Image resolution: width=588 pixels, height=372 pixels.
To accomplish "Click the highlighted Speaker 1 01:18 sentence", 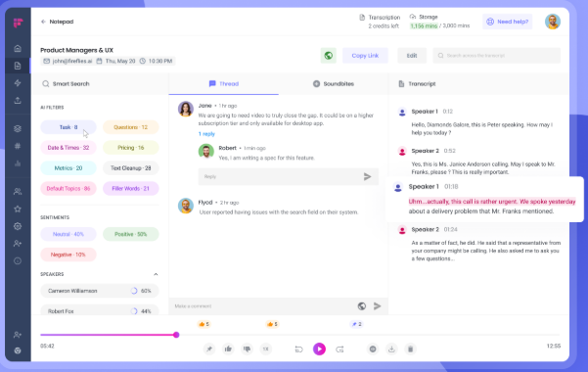I will [x=492, y=202].
